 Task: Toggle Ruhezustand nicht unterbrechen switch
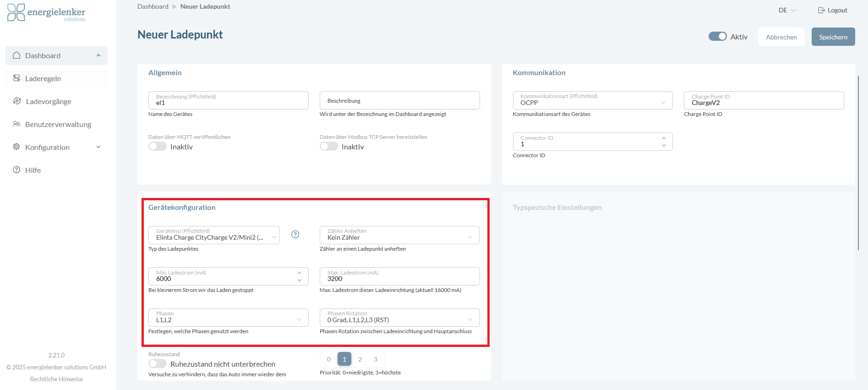click(158, 364)
